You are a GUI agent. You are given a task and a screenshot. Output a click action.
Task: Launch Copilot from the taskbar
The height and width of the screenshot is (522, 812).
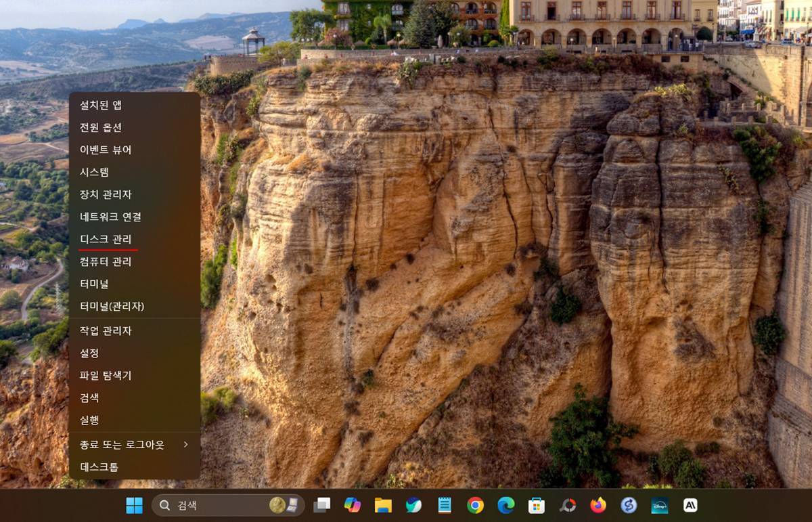[353, 505]
